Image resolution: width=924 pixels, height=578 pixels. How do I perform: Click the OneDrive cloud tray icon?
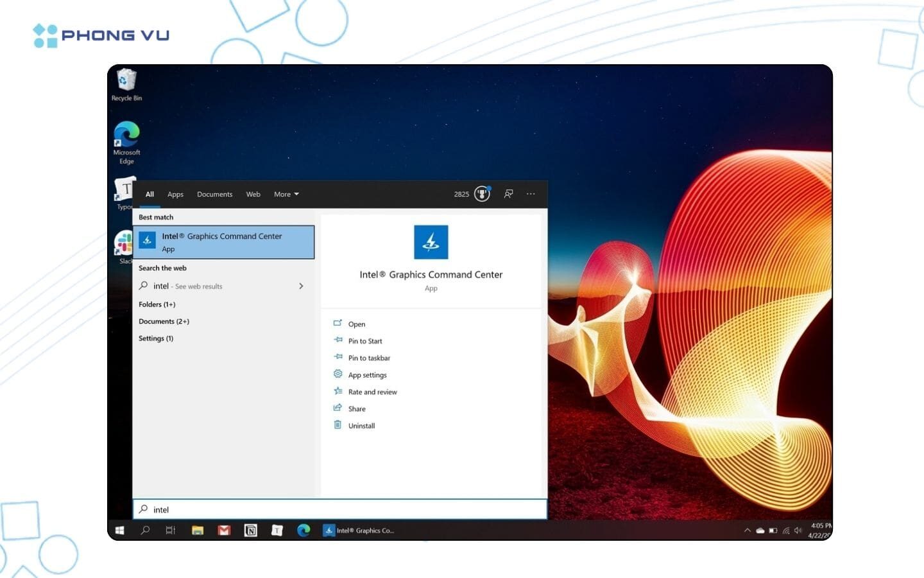click(x=760, y=530)
